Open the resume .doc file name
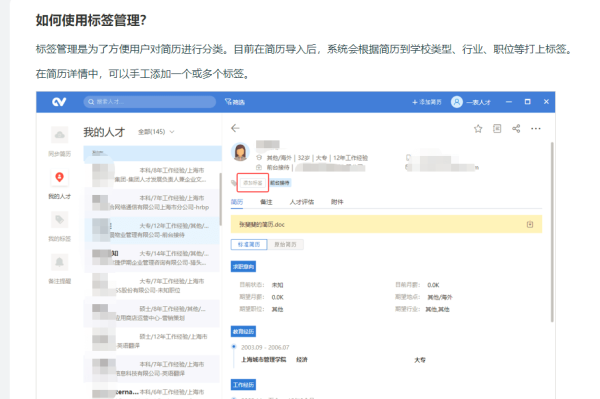The image size is (600, 399). 262,224
